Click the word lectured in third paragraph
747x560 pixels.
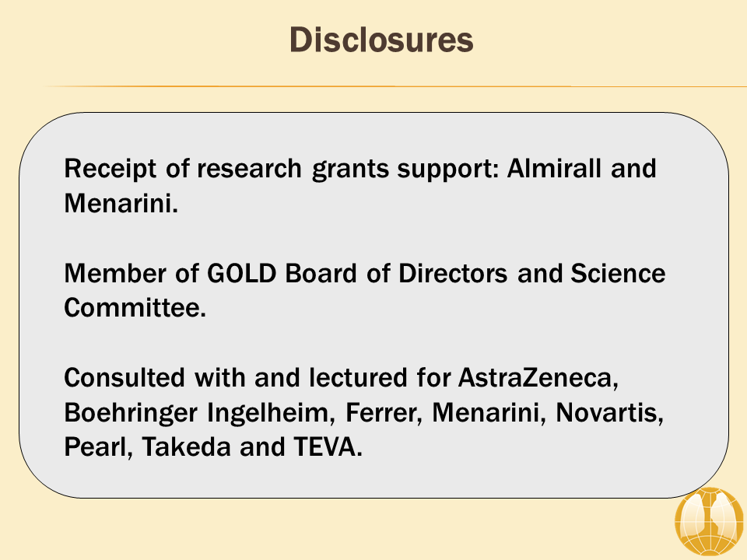coord(358,378)
